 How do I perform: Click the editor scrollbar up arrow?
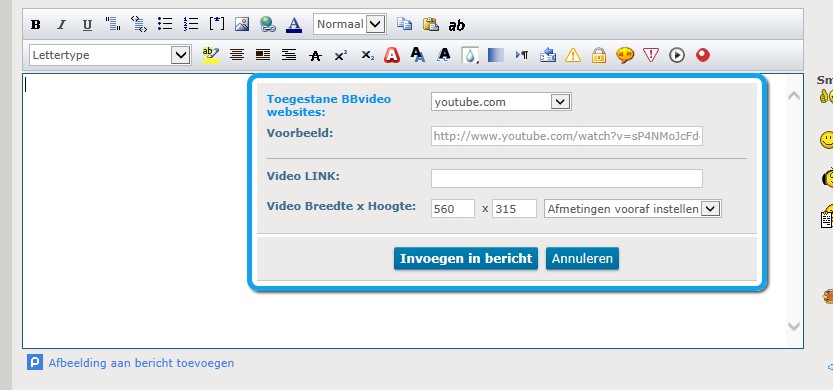pyautogui.click(x=794, y=96)
